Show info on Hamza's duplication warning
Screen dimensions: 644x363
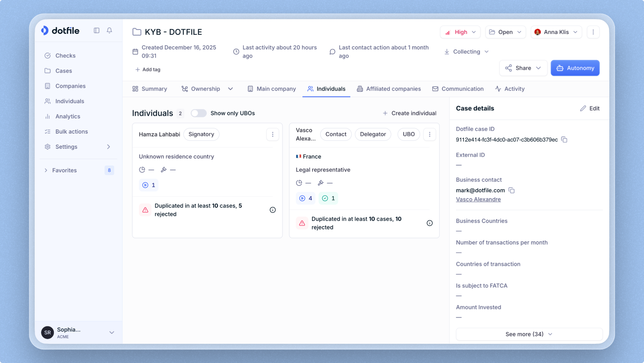(273, 210)
